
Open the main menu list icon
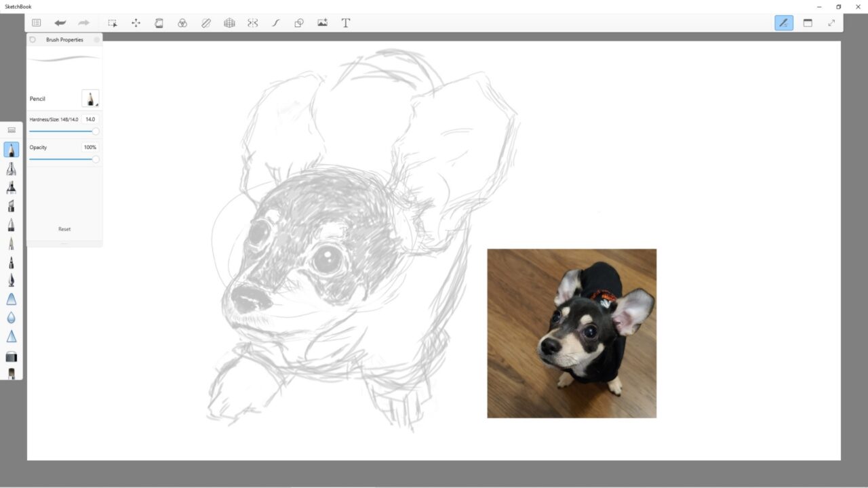[x=36, y=22]
